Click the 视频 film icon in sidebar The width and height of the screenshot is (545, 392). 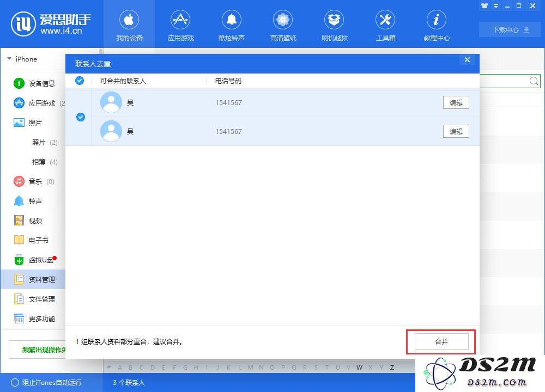tap(19, 220)
